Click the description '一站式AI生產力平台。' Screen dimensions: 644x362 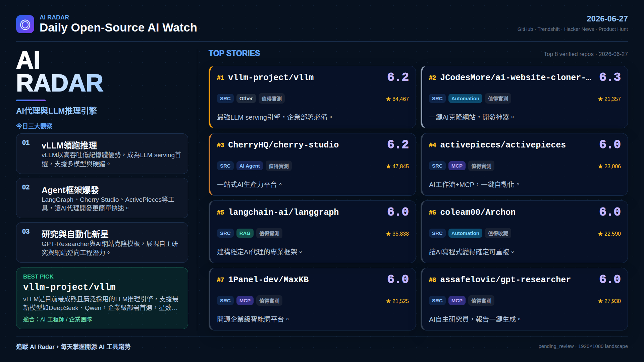click(250, 185)
